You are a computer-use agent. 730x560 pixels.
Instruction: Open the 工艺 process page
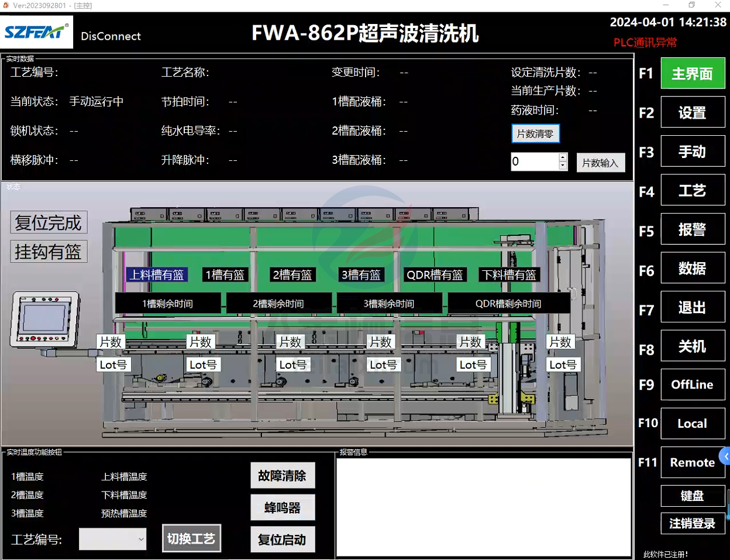point(693,190)
